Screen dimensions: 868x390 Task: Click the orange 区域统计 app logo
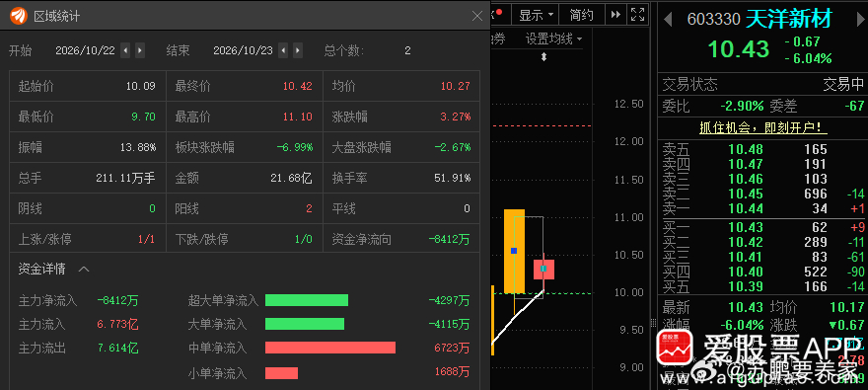(x=19, y=16)
